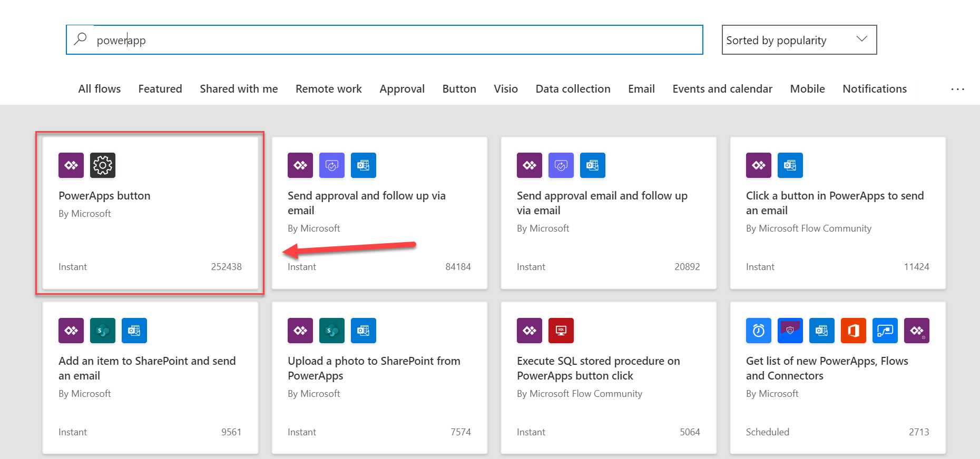Click PowerApps icon on 'Click a button in PowerApps' card

pyautogui.click(x=759, y=165)
